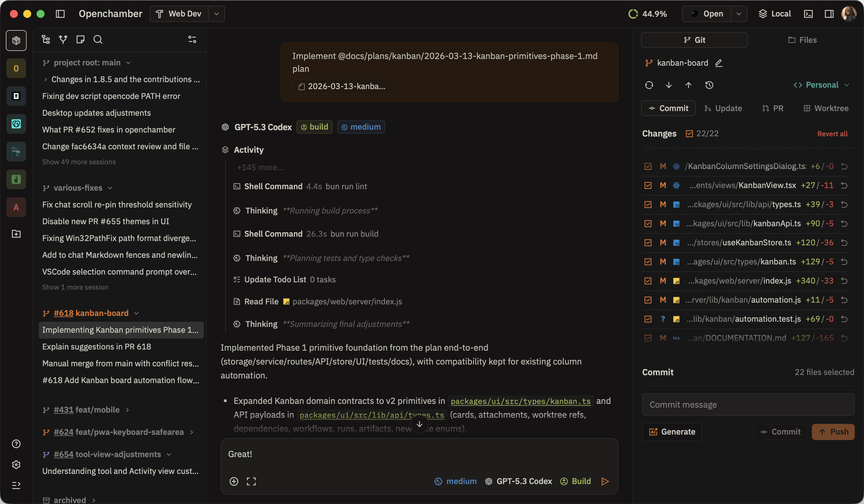Click the Generate commit message button

672,432
